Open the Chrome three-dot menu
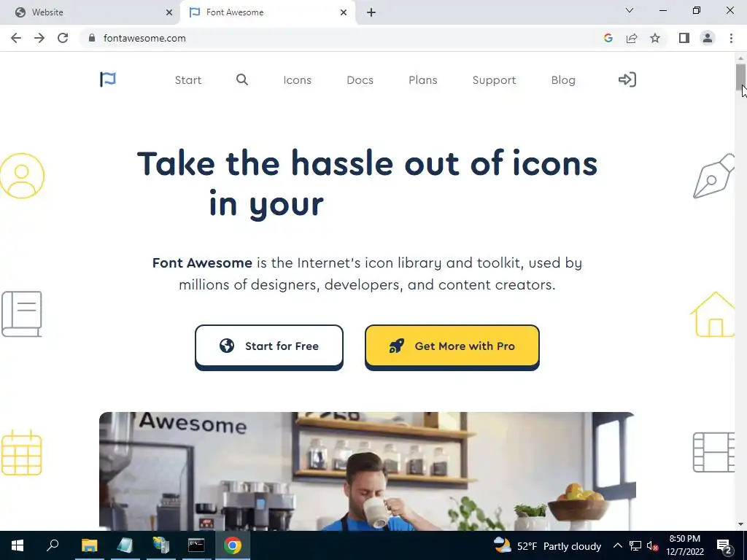This screenshot has height=560, width=747. tap(731, 38)
